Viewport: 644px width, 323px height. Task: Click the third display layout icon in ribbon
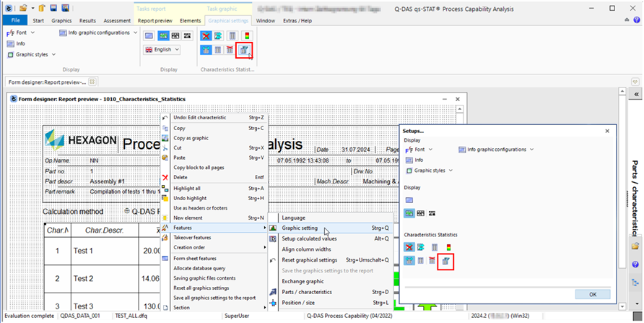pos(175,35)
